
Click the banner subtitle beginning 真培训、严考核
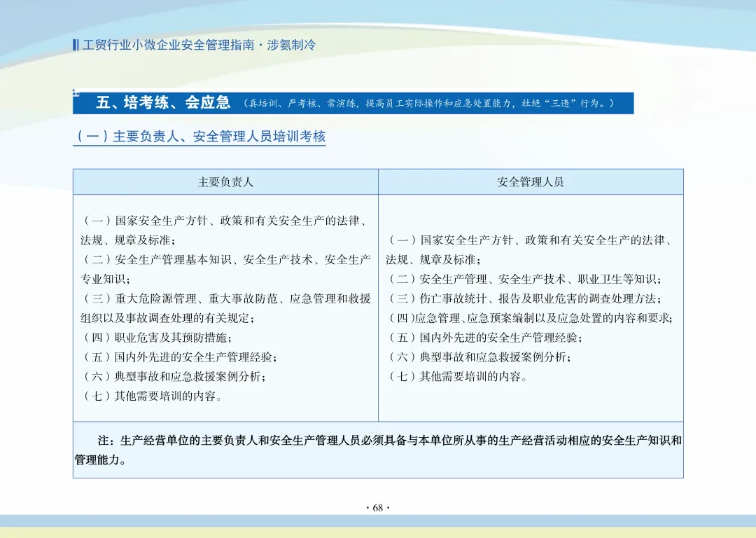point(428,103)
